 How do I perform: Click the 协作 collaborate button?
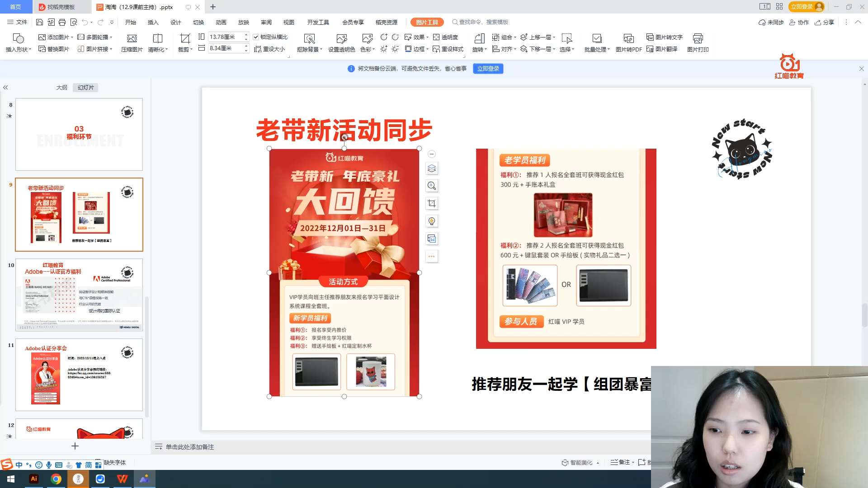click(799, 22)
